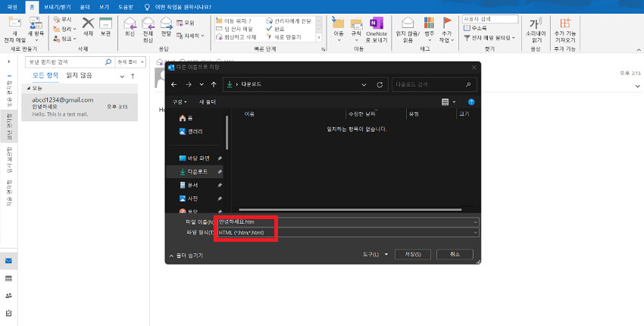Click the 소리내어 읽기 (Read Aloud) icon
This screenshot has width=644, height=326.
[536, 24]
